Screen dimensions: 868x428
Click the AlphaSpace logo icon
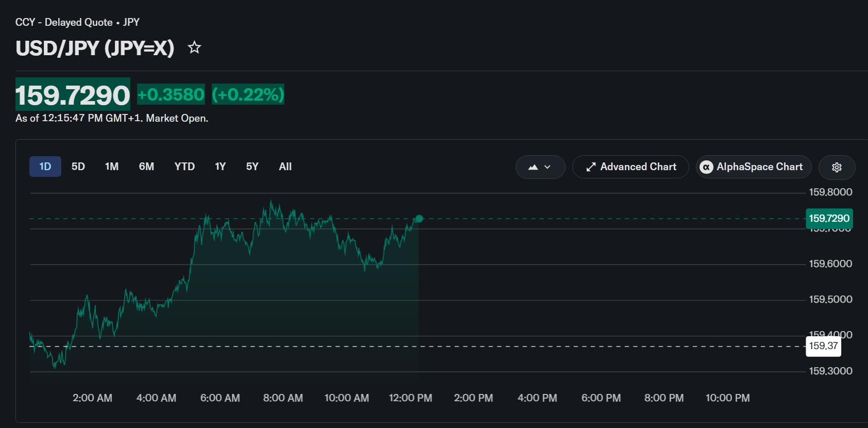[706, 167]
